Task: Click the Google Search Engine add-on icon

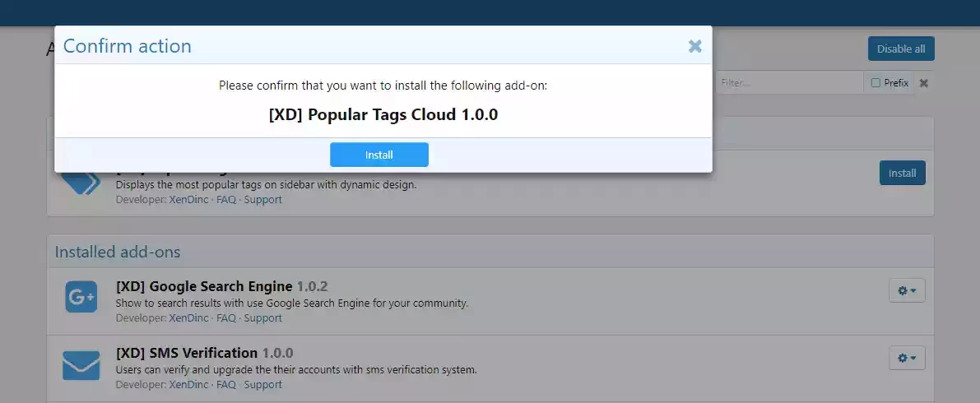Action: pos(81,297)
